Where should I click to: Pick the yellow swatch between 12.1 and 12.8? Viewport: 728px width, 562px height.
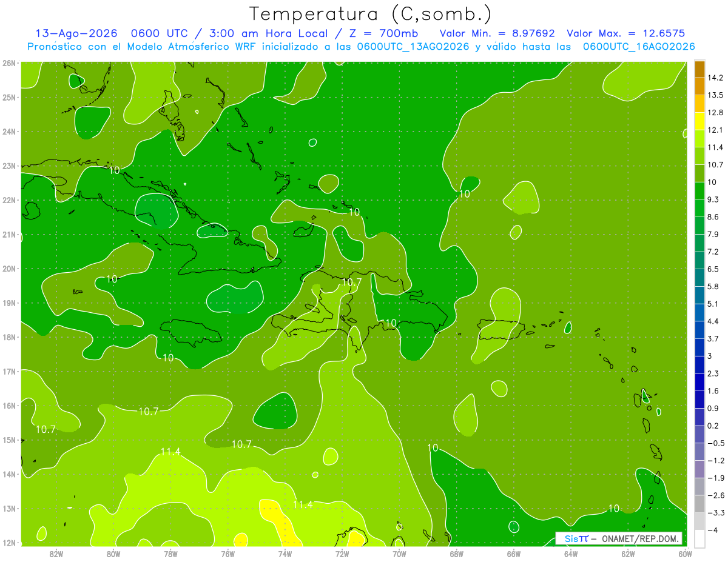click(x=699, y=121)
